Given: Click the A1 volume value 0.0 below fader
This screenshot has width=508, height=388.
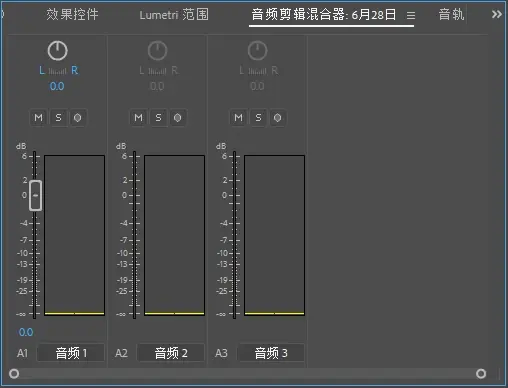Looking at the screenshot, I should click(x=26, y=332).
